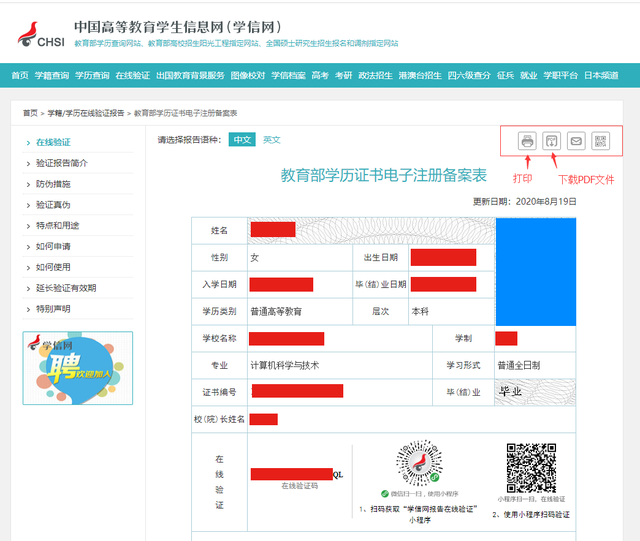Expand 防伪措施 sidebar item
This screenshot has width=640, height=541.
pos(53,184)
